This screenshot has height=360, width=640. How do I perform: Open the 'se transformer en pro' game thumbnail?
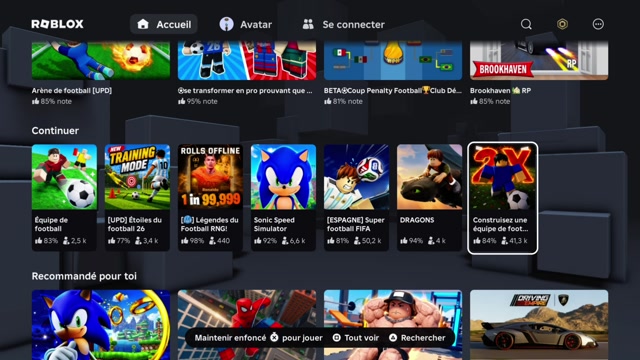pos(247,60)
